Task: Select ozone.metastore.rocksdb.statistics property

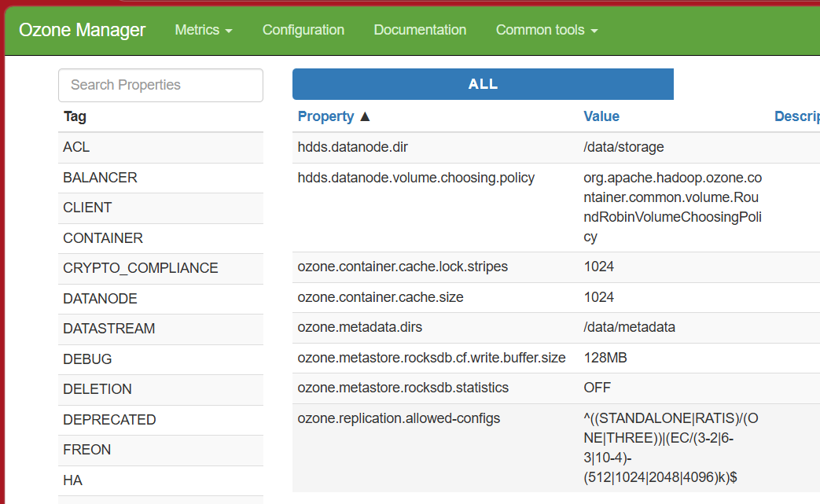Action: tap(403, 388)
